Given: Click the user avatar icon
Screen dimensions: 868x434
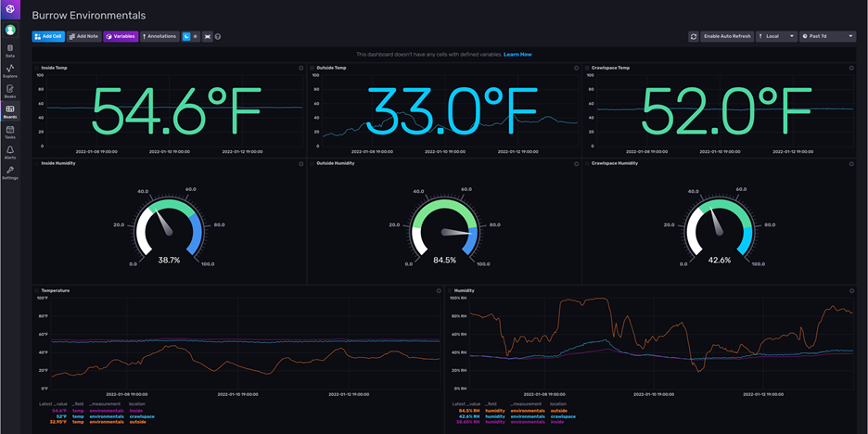Looking at the screenshot, I should (10, 30).
